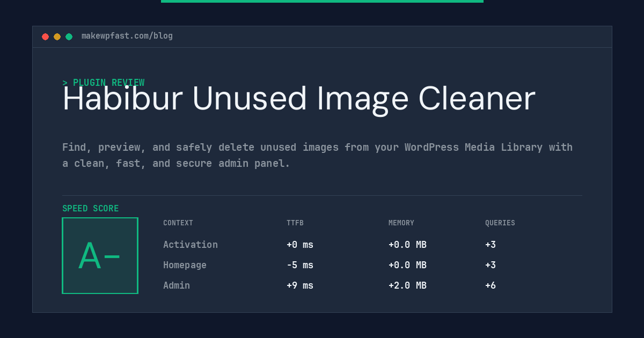Click the yellow window dot

[x=57, y=36]
